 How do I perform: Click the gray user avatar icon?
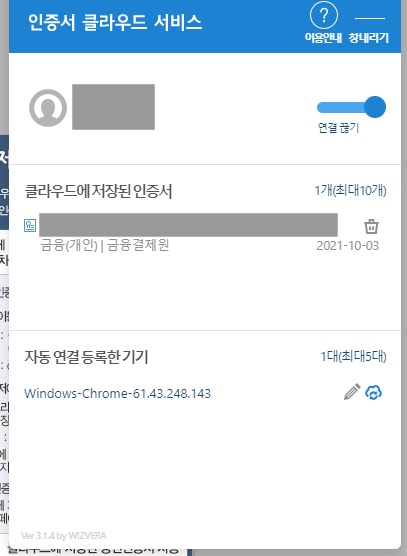click(48, 108)
